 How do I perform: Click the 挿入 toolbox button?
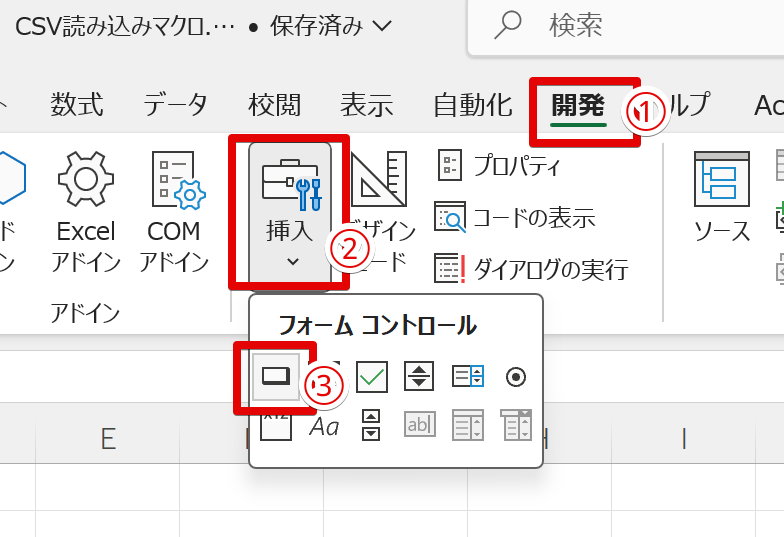coord(290,215)
